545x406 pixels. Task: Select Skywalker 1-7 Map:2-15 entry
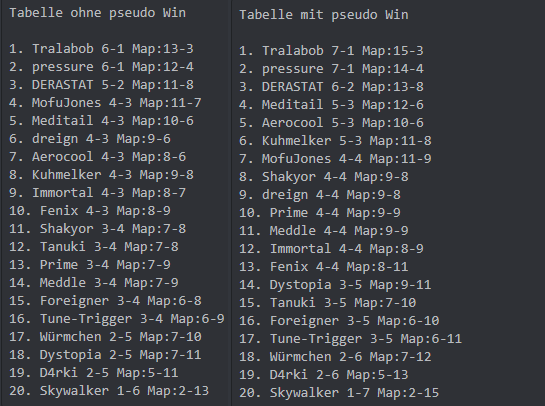339,393
